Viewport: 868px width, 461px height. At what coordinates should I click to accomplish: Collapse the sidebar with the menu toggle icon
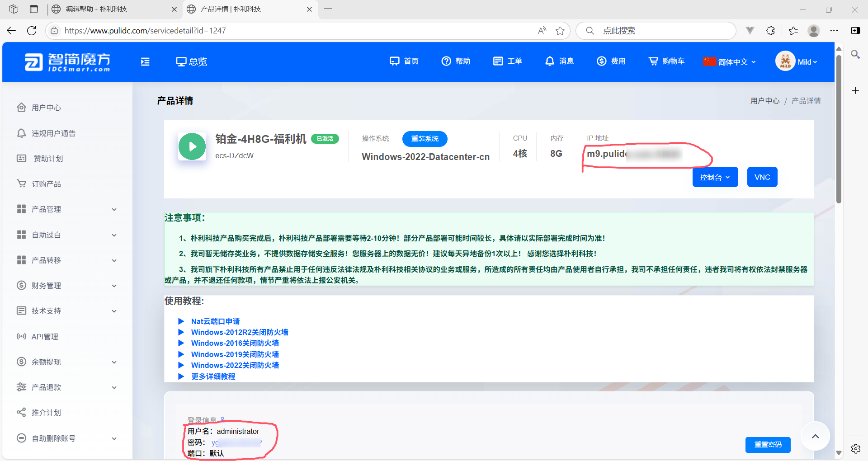coord(145,62)
